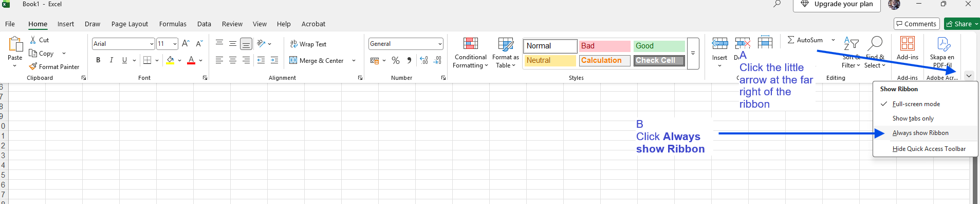This screenshot has height=204, width=980.
Task: Click the ribbon display options arrow
Action: pyautogui.click(x=969, y=76)
